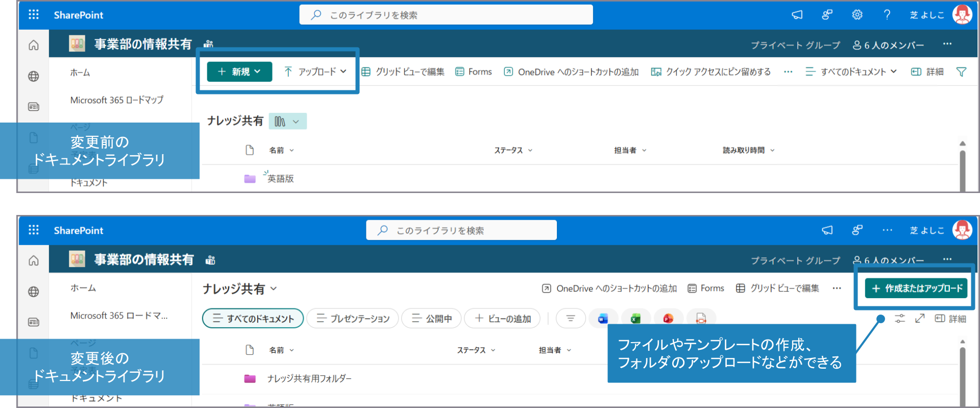
Task: Switch to the プレゼンテーション view tab
Action: pos(353,319)
